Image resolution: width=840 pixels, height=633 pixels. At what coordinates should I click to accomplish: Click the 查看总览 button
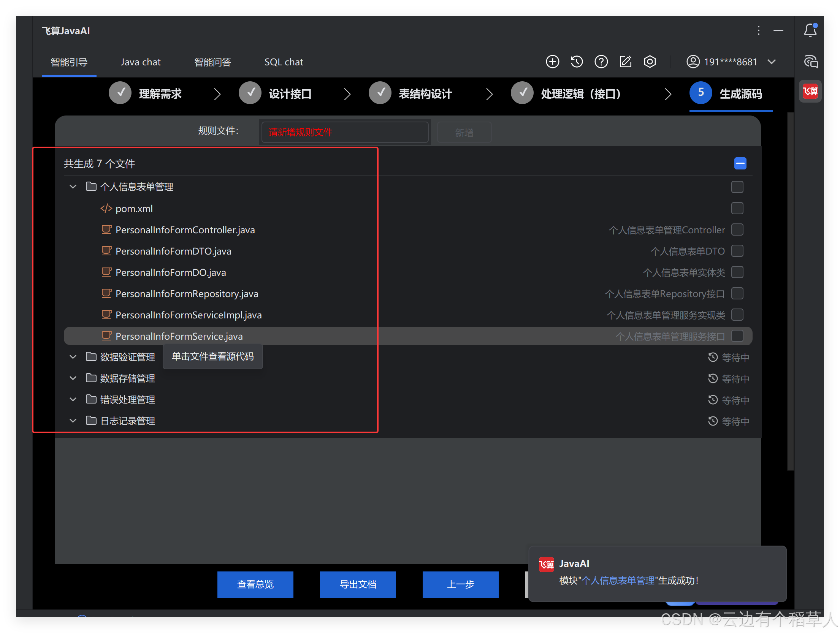pyautogui.click(x=255, y=584)
